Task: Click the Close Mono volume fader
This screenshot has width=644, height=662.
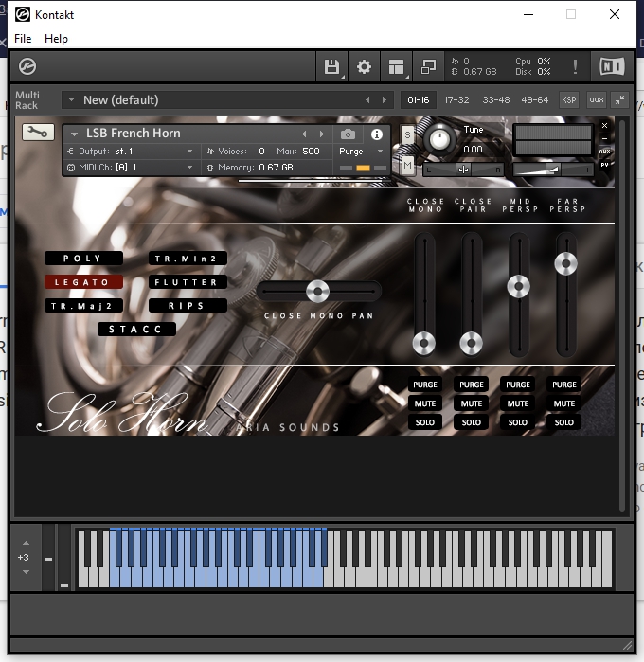Action: click(x=424, y=343)
